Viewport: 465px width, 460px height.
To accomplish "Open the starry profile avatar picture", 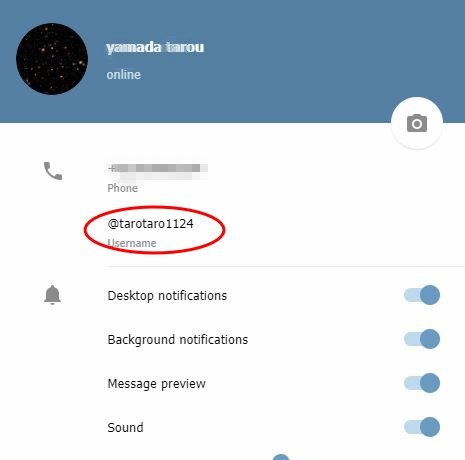I will (52, 59).
